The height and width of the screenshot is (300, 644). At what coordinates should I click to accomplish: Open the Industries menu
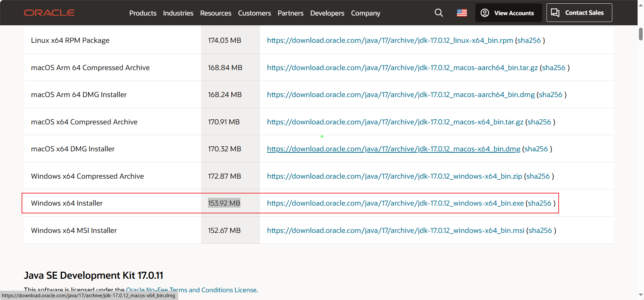(178, 13)
